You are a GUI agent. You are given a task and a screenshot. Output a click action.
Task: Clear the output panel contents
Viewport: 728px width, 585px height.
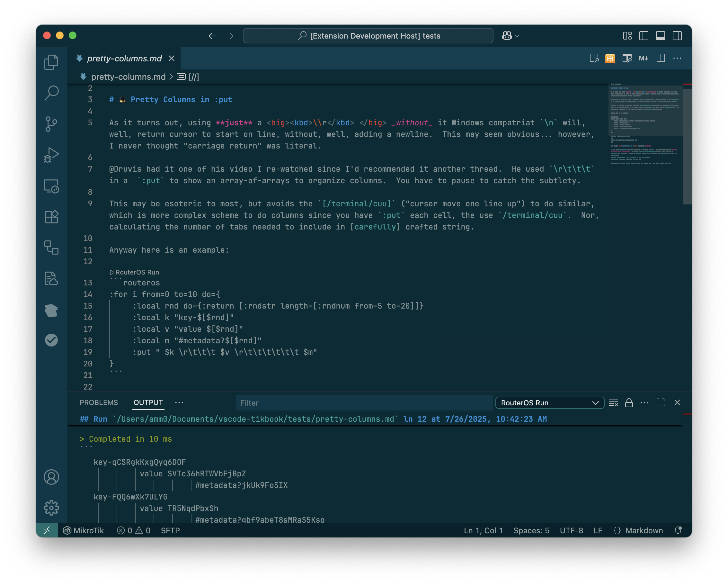point(613,403)
